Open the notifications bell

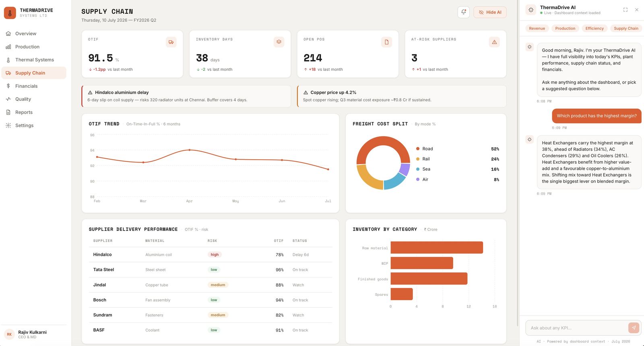(464, 12)
